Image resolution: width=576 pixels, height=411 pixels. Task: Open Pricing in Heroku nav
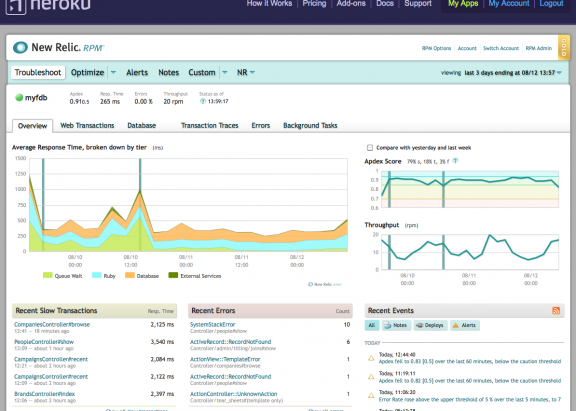[x=314, y=3]
